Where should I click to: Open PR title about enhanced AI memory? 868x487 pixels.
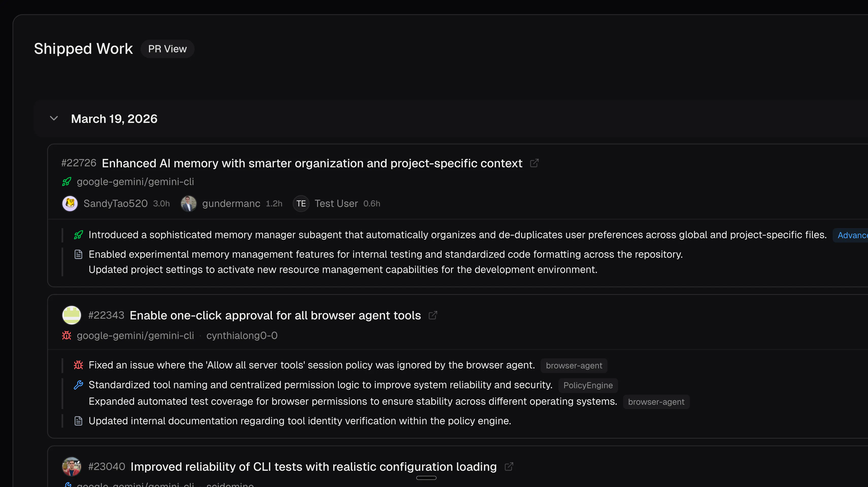tap(312, 164)
